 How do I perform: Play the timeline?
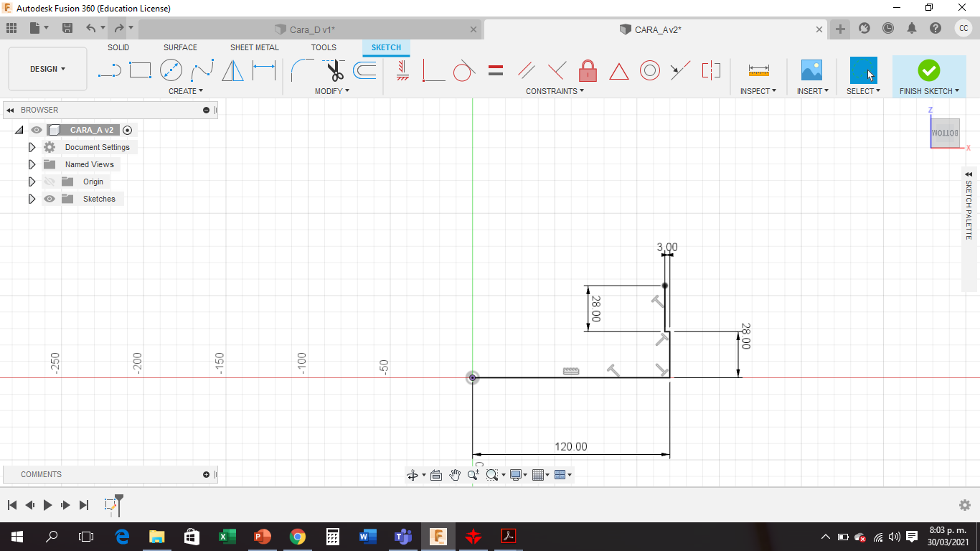click(47, 505)
